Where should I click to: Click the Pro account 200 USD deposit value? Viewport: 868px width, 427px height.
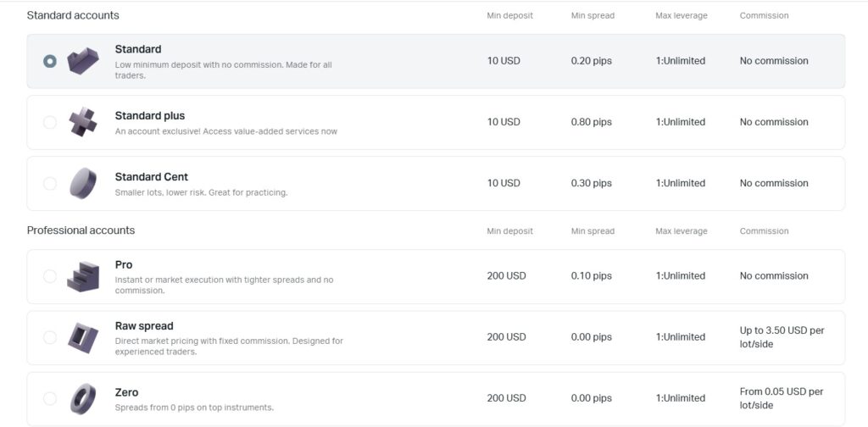[x=506, y=276]
